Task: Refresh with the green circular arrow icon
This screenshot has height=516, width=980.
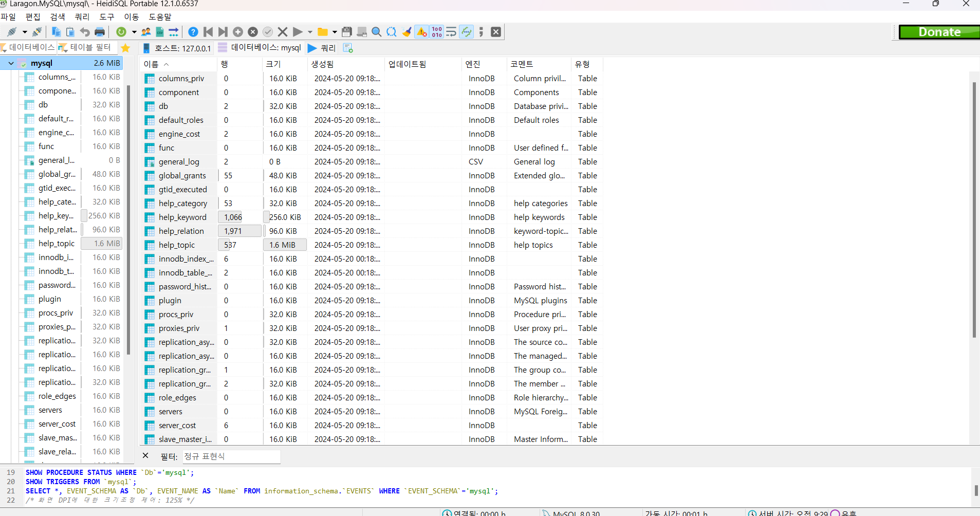Action: pyautogui.click(x=121, y=32)
